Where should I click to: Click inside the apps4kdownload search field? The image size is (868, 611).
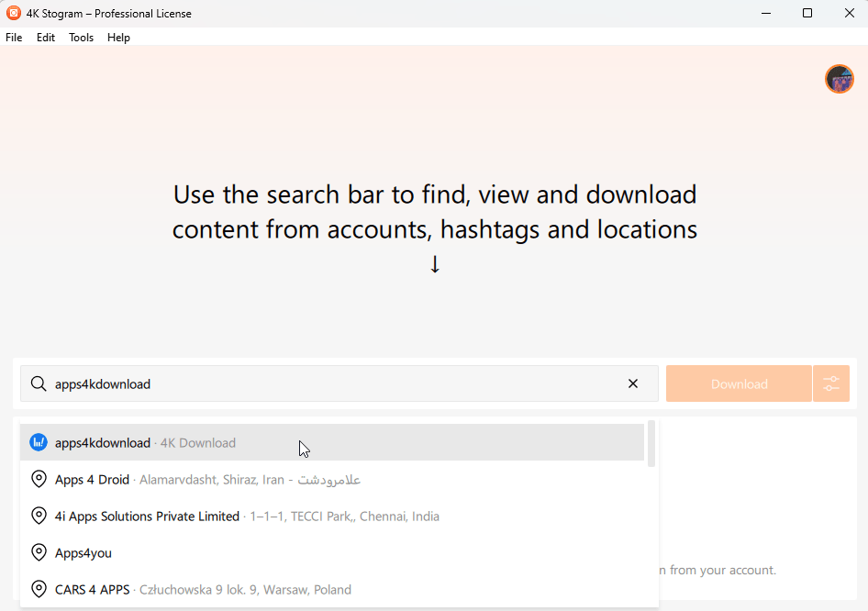pyautogui.click(x=332, y=383)
